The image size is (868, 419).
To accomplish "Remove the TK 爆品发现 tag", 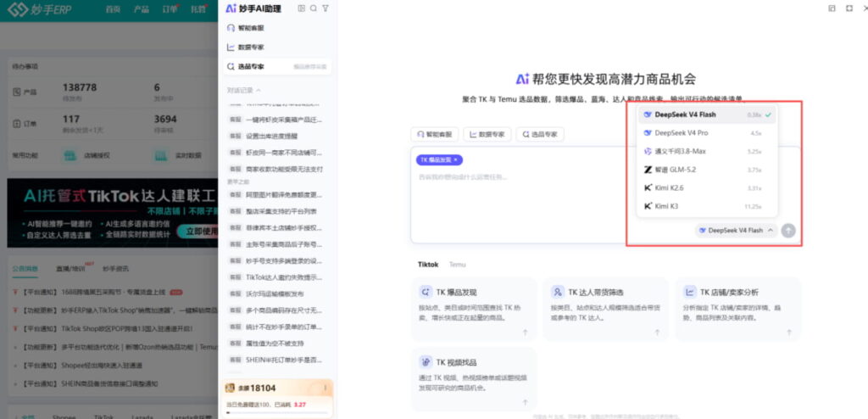I will coord(455,159).
